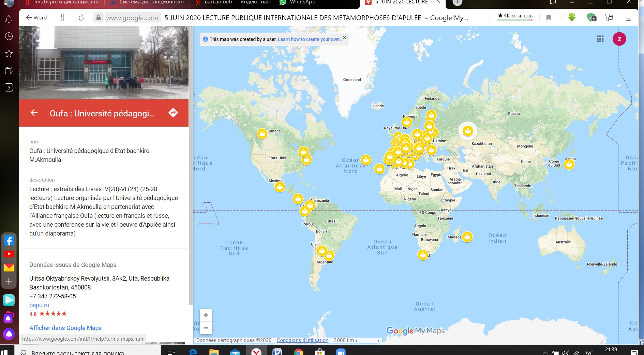Image resolution: width=644 pixels, height=355 pixels.
Task: Open browser notifications bell in sidebar
Action: (9, 19)
